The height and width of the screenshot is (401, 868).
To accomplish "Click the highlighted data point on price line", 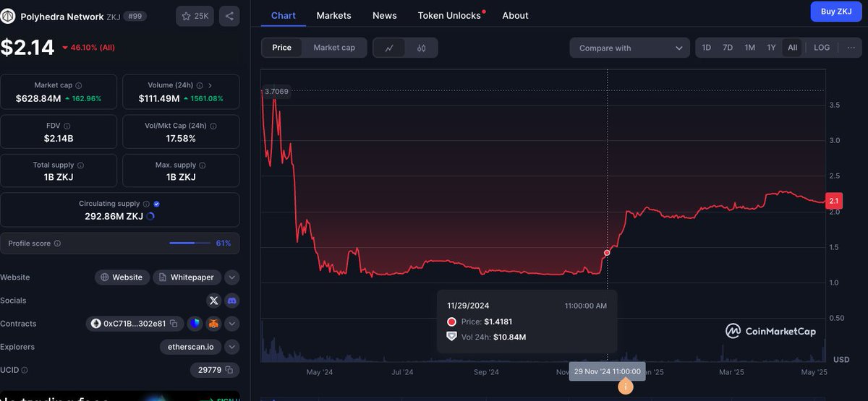I will 607,252.
